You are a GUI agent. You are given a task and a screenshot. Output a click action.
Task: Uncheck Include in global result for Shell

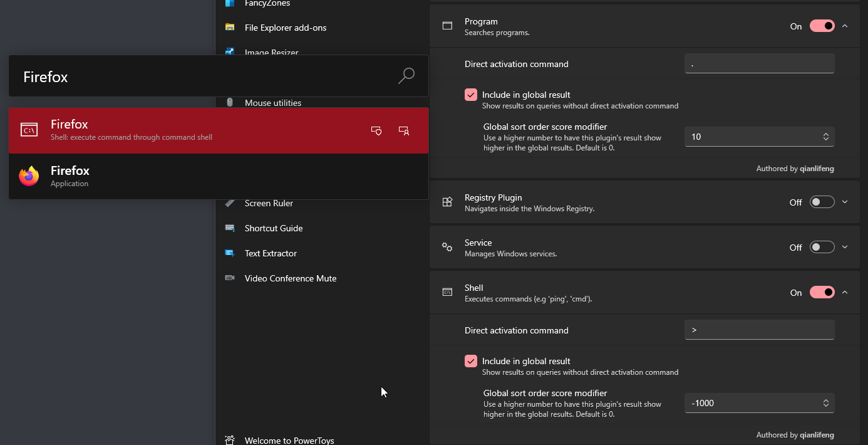coord(471,361)
